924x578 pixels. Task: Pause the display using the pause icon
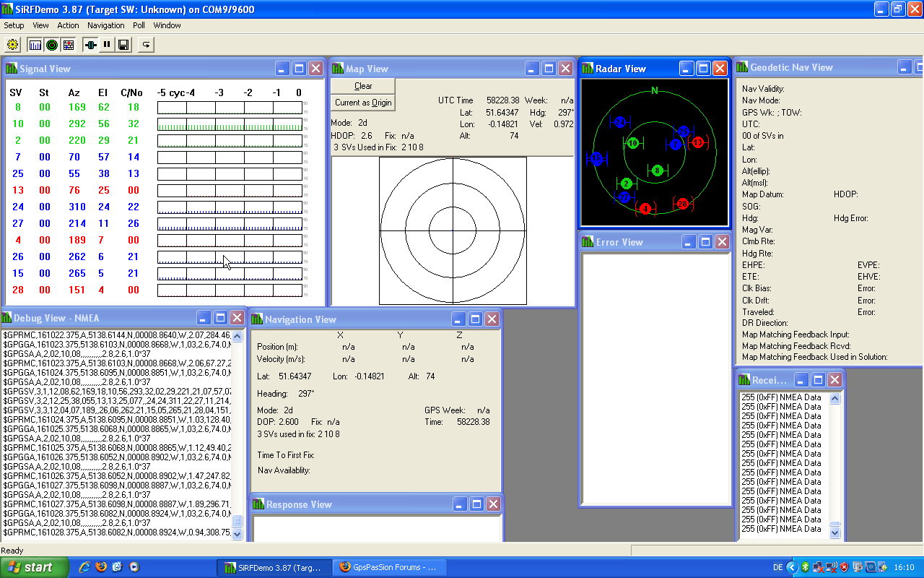[107, 45]
